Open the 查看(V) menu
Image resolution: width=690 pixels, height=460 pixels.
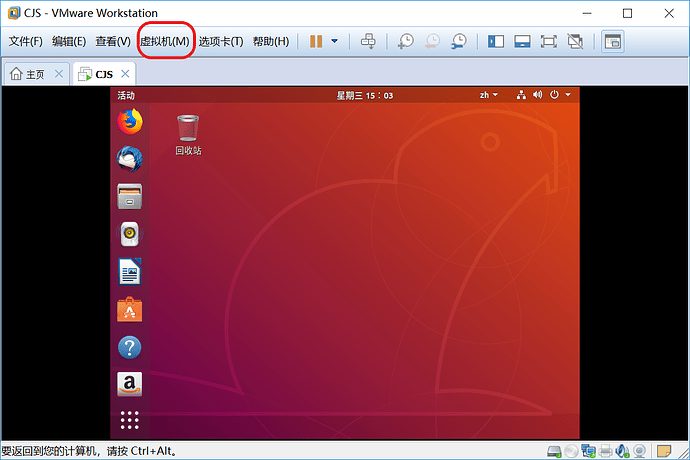pos(113,41)
